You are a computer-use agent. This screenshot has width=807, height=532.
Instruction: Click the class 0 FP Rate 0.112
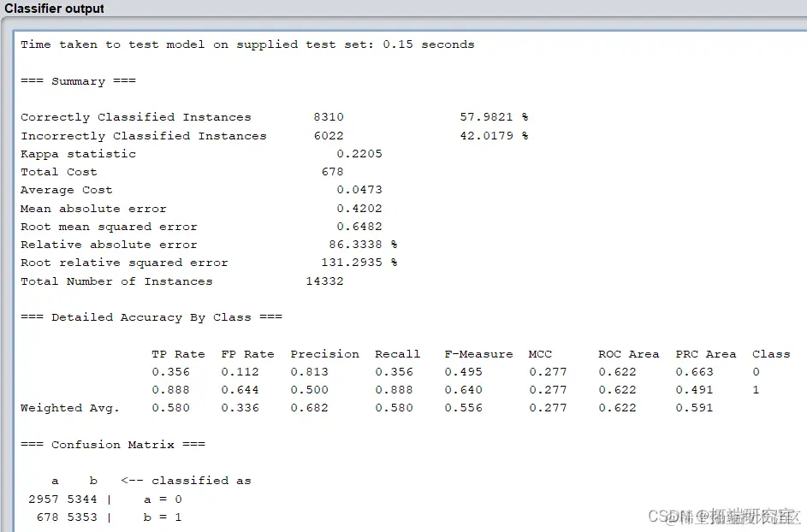pos(240,372)
